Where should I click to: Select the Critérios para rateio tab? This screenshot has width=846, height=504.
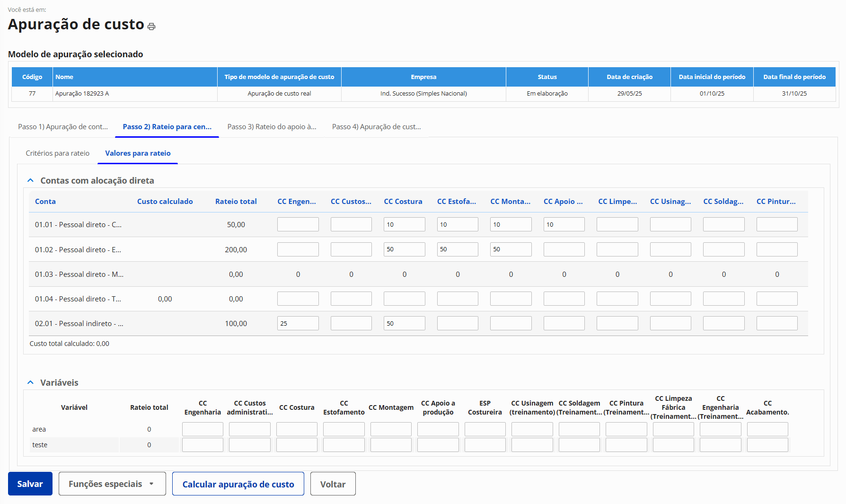[58, 153]
